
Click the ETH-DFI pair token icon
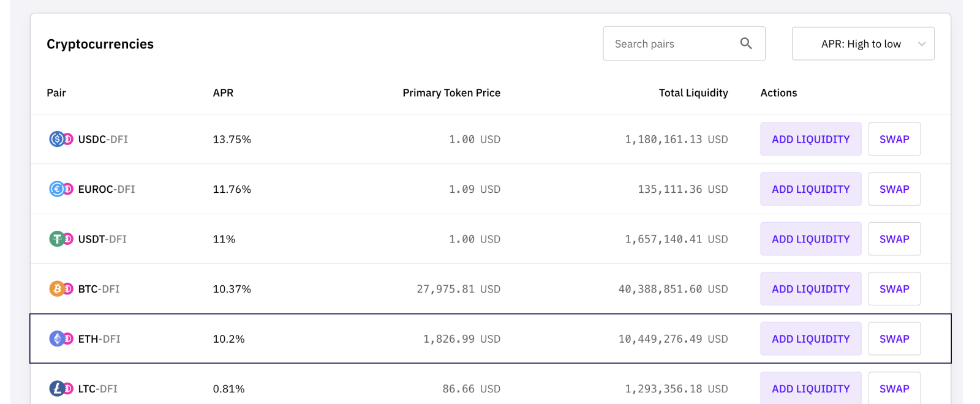pos(61,339)
